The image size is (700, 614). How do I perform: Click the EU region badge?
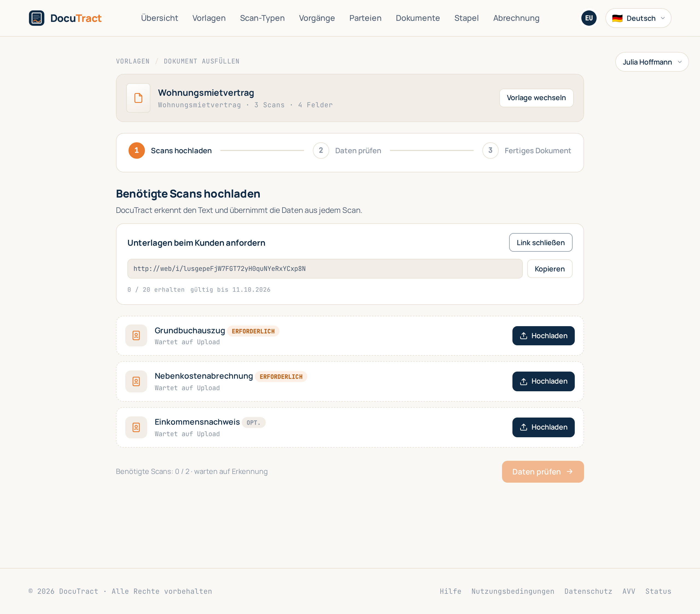point(589,18)
